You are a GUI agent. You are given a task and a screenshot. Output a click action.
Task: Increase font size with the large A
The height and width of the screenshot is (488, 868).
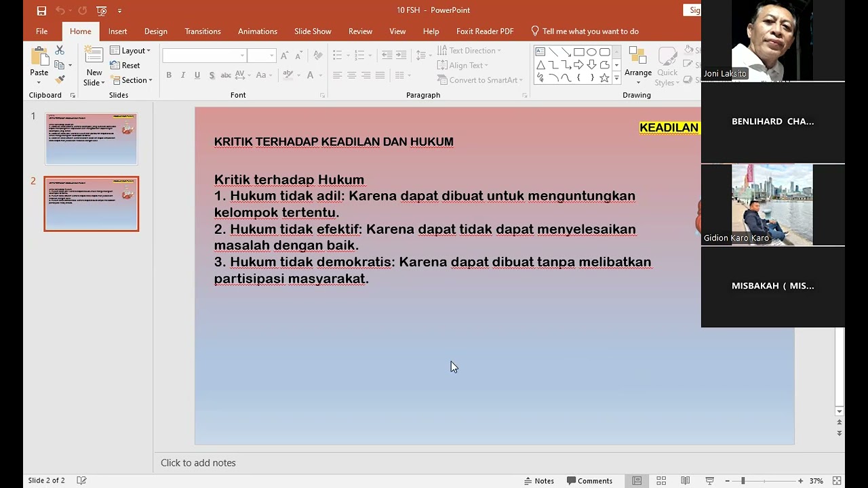pos(285,56)
